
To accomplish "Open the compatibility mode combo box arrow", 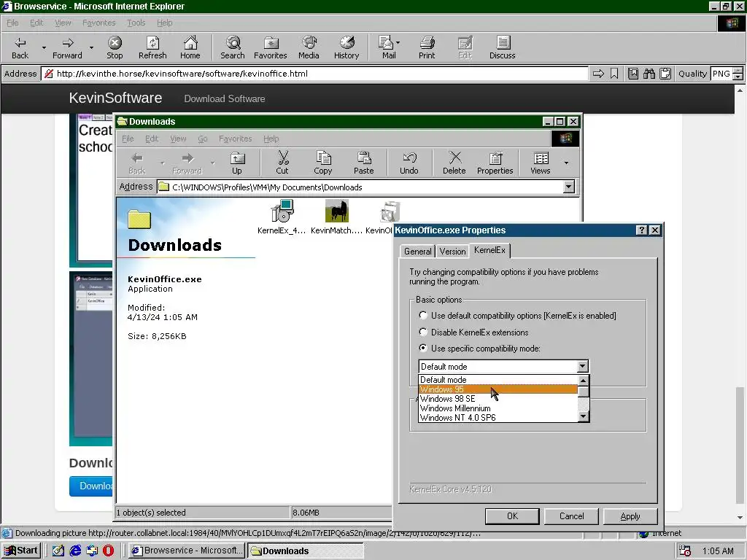I will pos(582,366).
